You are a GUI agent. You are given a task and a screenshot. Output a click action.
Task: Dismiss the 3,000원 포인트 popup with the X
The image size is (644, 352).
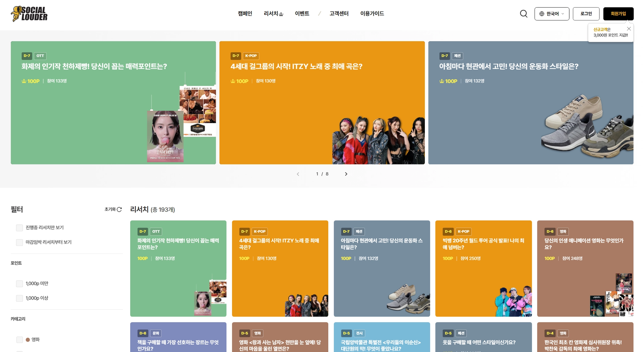pos(629,29)
